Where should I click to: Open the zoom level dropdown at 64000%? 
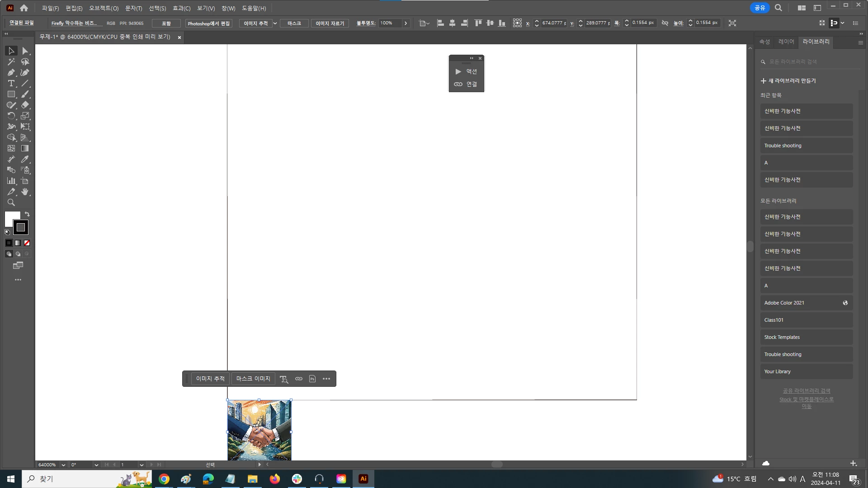[x=63, y=465]
